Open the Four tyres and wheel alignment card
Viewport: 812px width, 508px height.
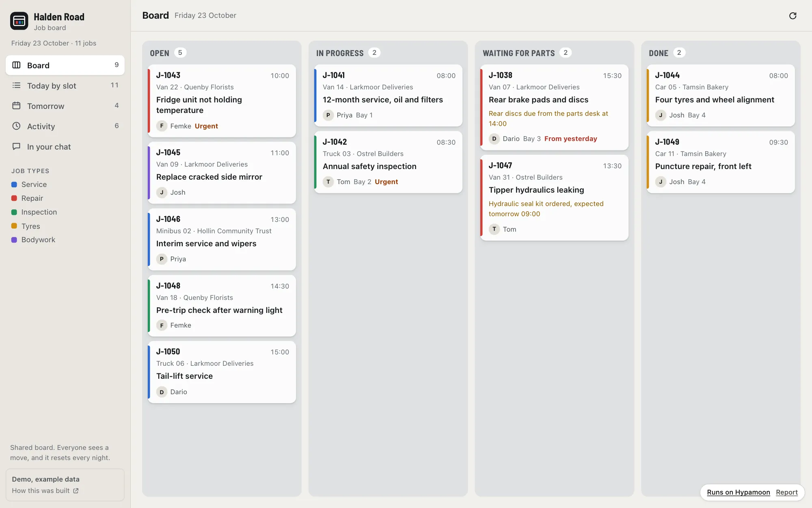(x=721, y=96)
